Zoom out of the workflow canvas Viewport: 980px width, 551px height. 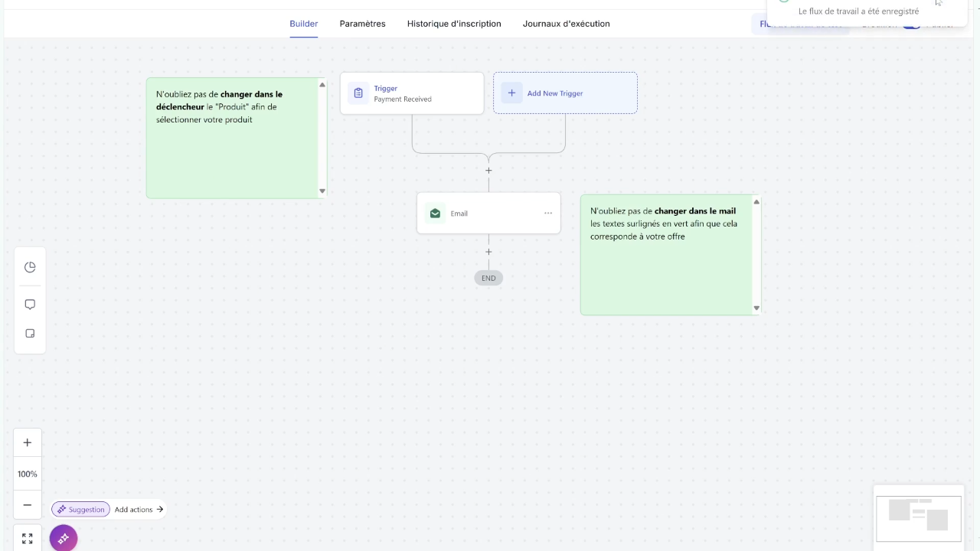(28, 505)
